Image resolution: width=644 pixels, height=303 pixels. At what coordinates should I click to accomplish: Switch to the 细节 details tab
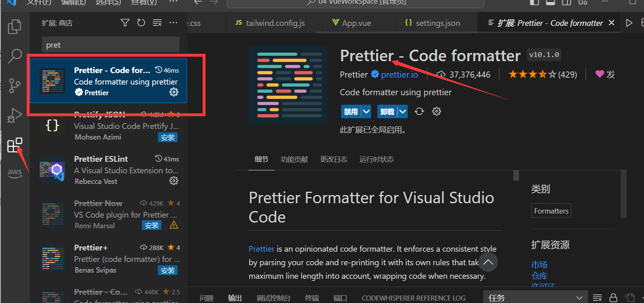261,159
